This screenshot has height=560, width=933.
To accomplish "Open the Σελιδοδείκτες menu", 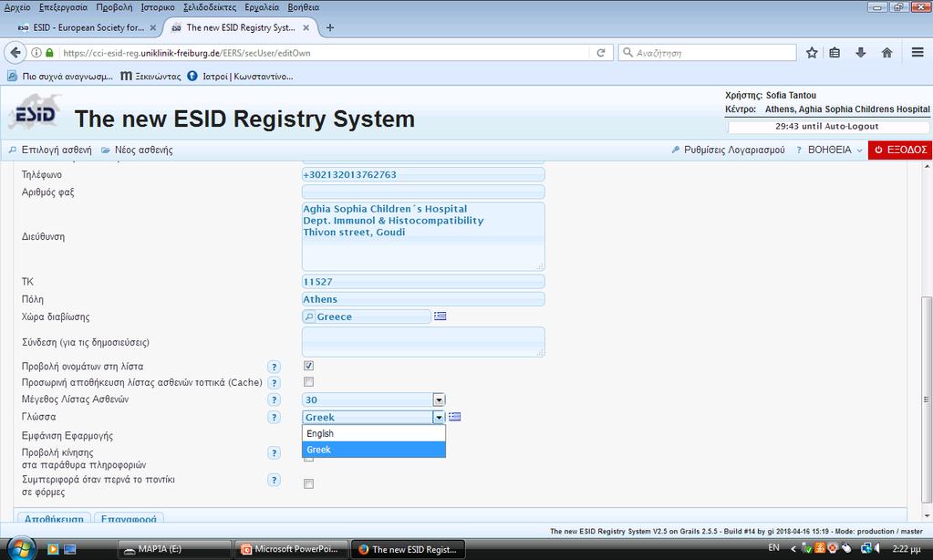I will pos(210,7).
